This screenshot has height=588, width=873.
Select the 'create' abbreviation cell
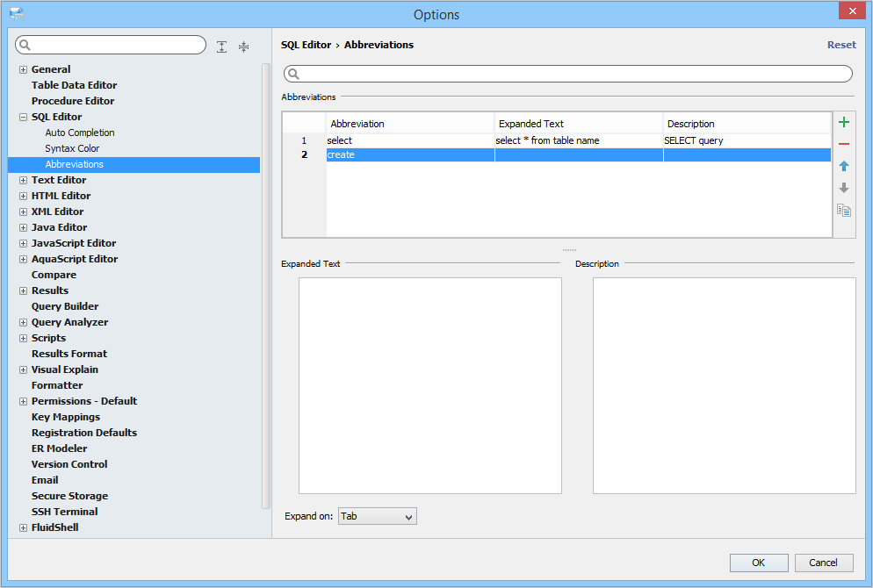410,154
